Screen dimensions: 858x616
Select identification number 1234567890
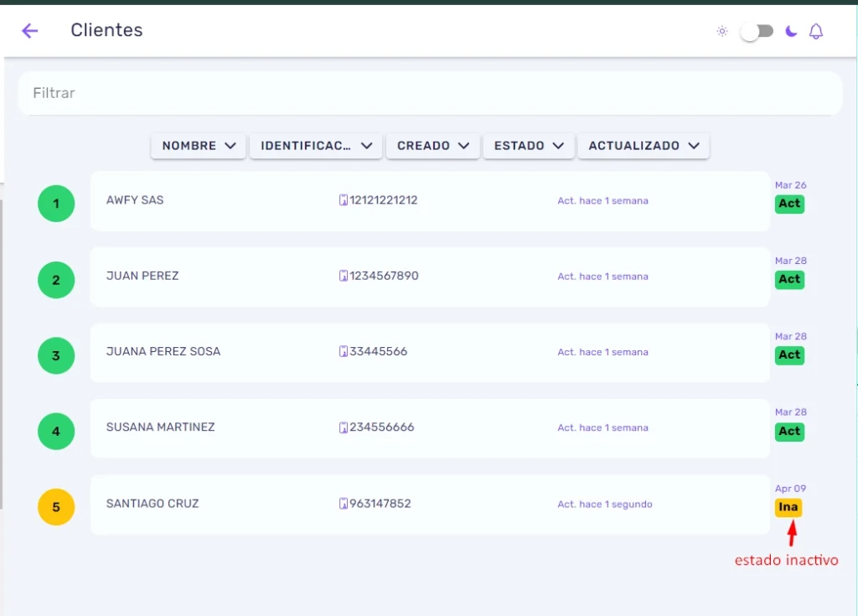(384, 276)
